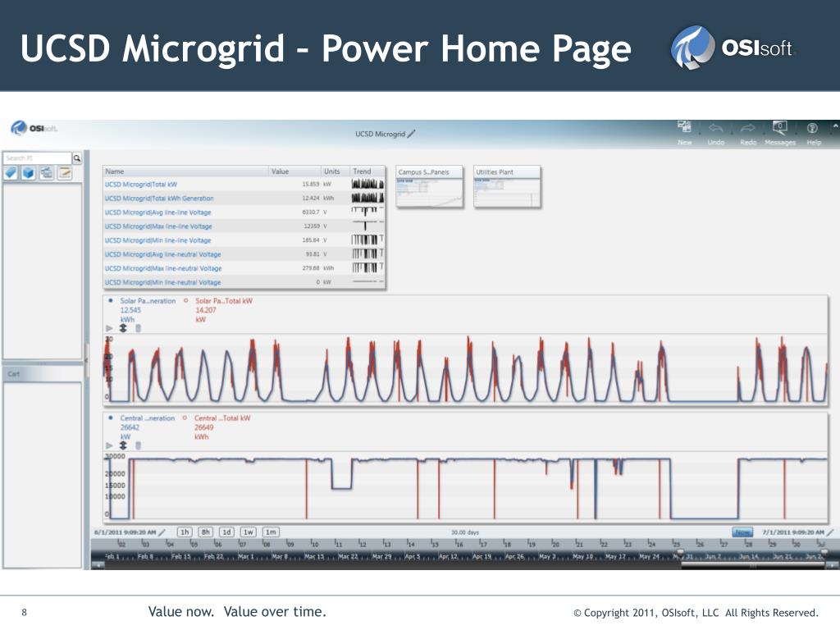Click the left arrow of the timeline scrollbar

point(98,564)
